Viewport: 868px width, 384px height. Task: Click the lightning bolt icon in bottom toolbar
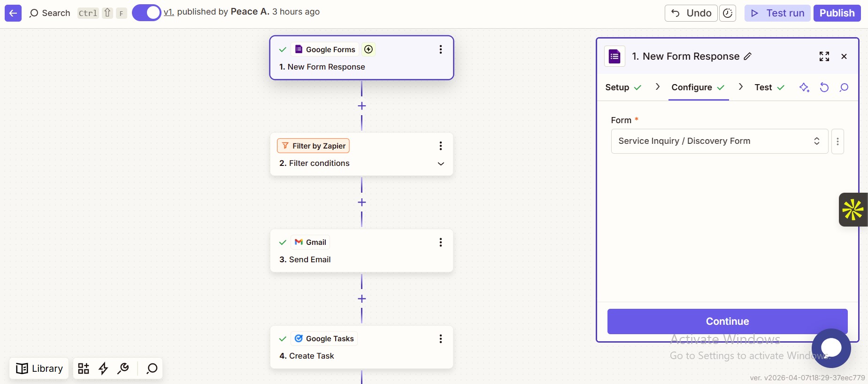coord(103,368)
